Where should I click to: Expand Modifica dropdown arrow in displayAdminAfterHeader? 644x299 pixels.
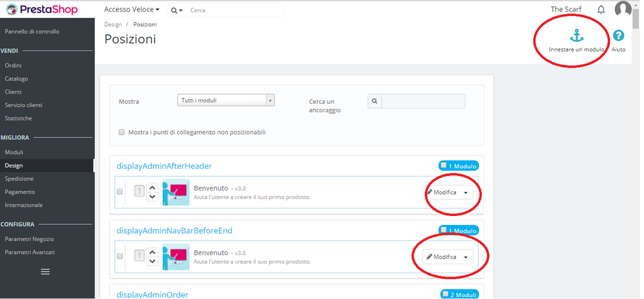pos(466,192)
